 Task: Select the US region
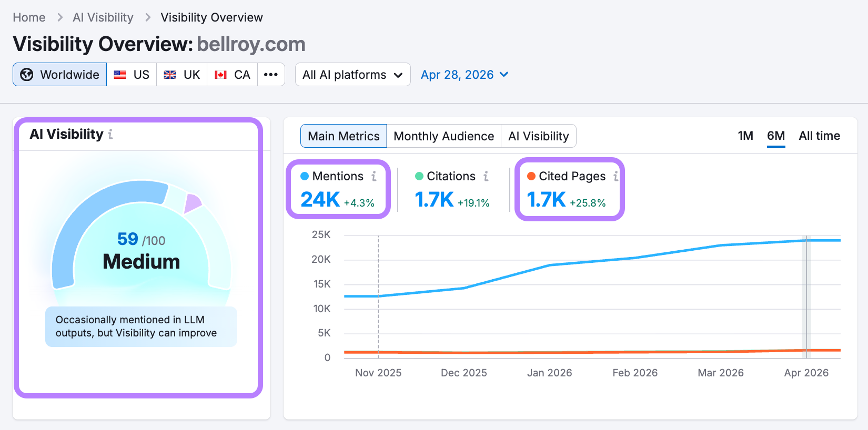click(132, 75)
